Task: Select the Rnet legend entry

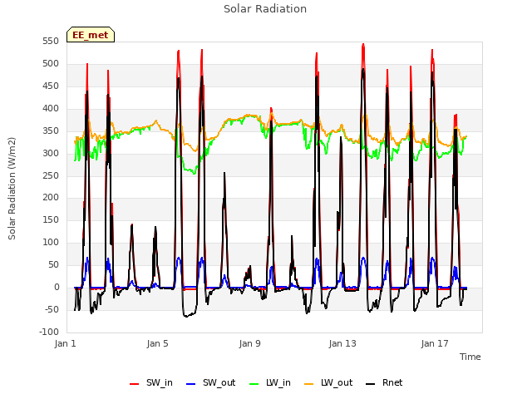Action: [384, 382]
